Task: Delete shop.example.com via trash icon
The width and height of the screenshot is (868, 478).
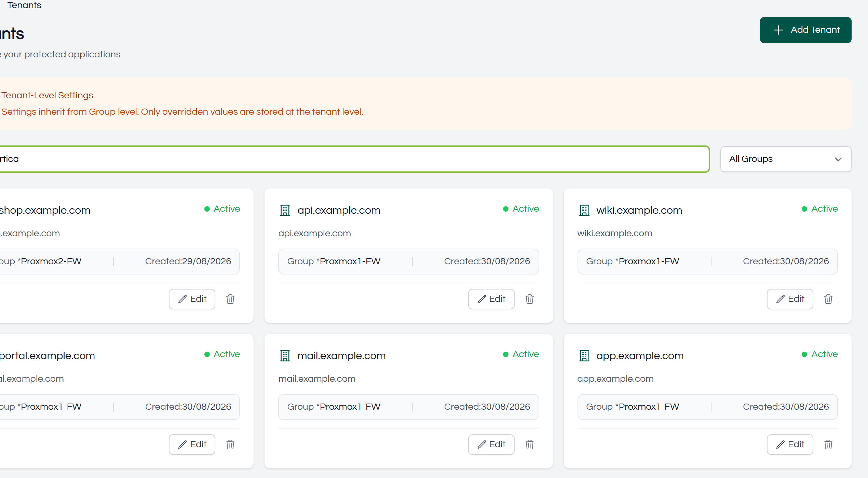Action: coord(230,299)
